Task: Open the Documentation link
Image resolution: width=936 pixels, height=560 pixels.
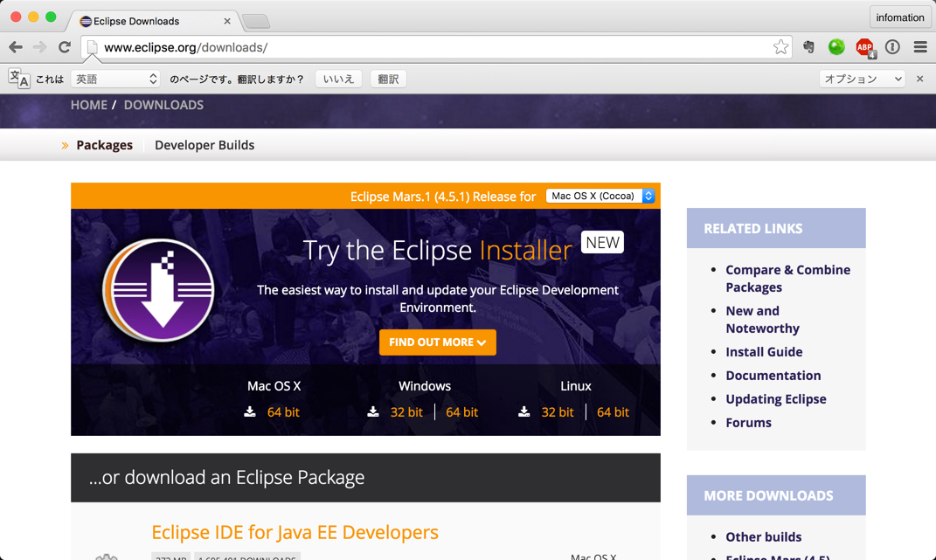Action: coord(773,376)
